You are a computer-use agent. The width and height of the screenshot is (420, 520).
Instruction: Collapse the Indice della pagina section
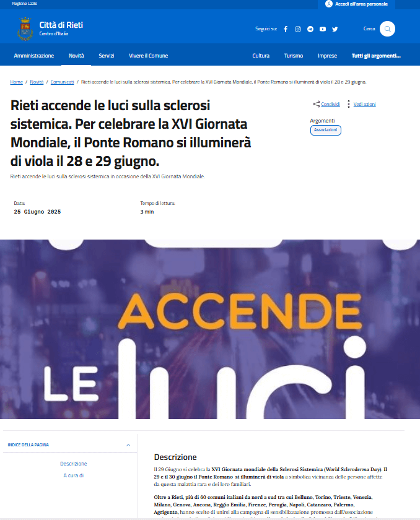click(x=128, y=445)
